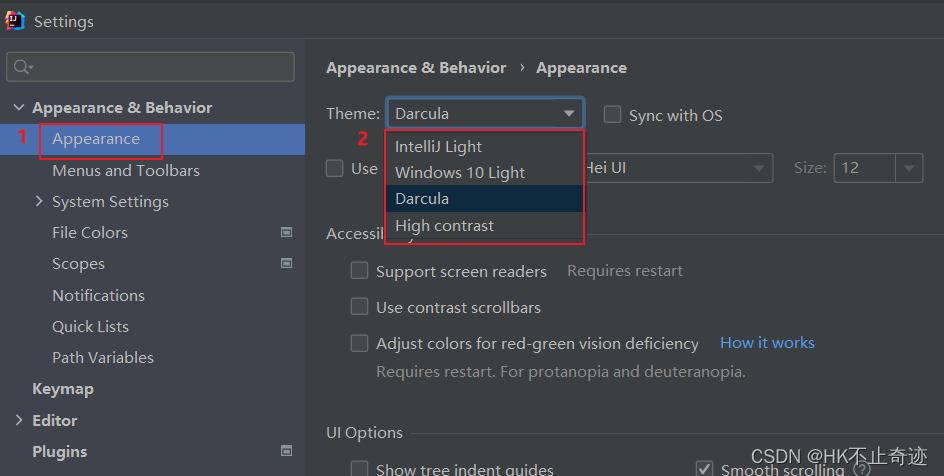944x476 pixels.
Task: Open Quick Lists settings
Action: pos(90,326)
